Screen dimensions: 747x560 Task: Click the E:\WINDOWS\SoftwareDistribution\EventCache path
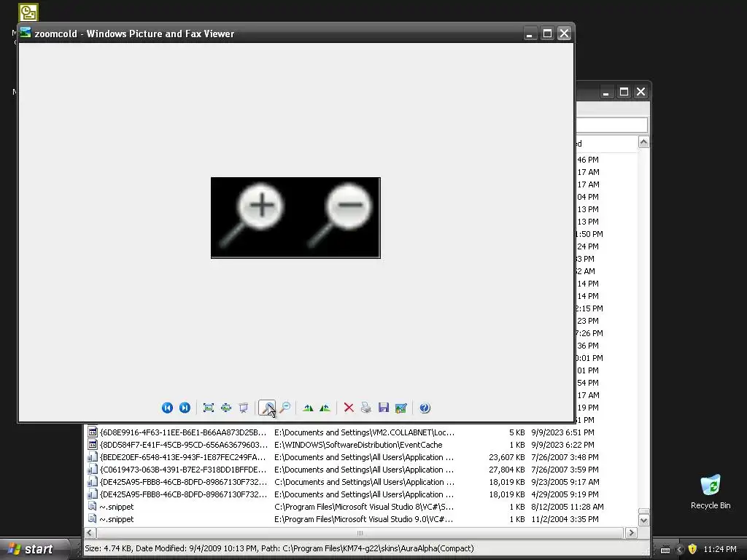coord(358,445)
